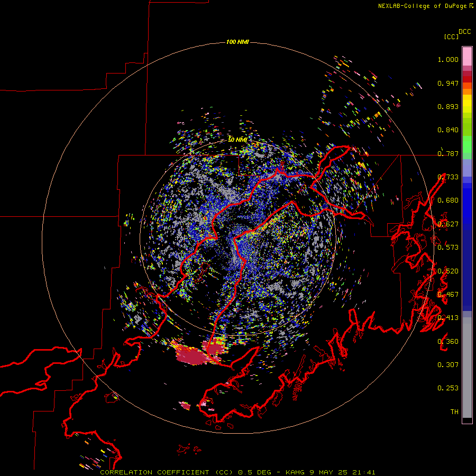
Task: Click the TH label on the legend
Action: click(x=454, y=411)
